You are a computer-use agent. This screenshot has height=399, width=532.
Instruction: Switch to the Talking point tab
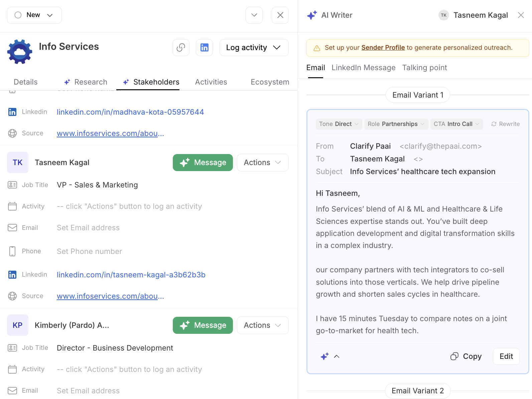click(424, 68)
